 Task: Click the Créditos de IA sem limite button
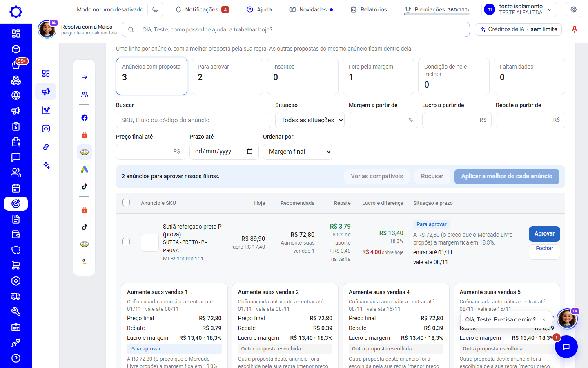[x=519, y=29]
